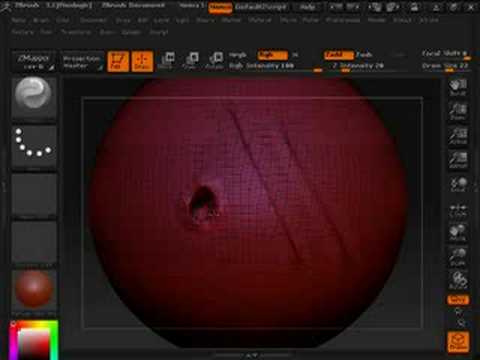Launch Projection Master
The image size is (480, 360).
82,62
